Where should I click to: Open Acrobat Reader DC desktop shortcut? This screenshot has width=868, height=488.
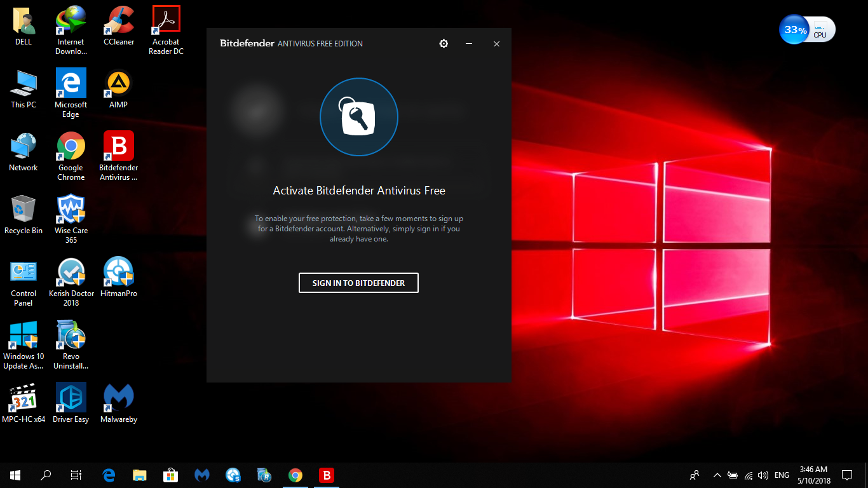point(166,30)
